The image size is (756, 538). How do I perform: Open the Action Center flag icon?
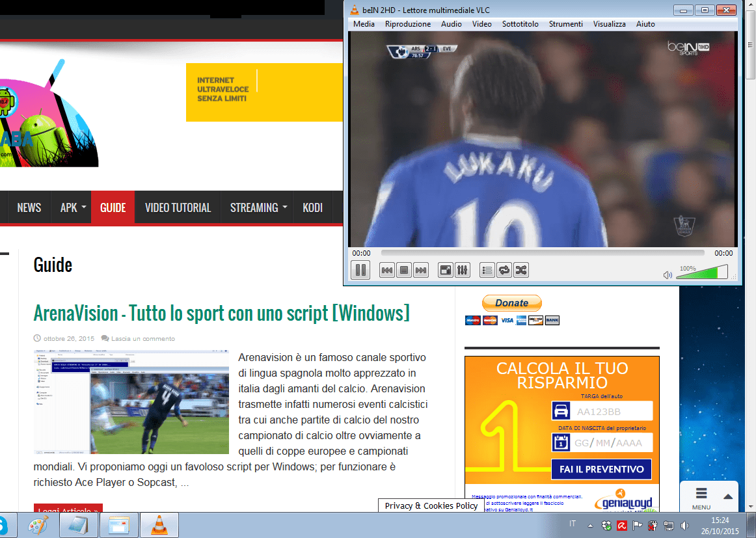638,526
